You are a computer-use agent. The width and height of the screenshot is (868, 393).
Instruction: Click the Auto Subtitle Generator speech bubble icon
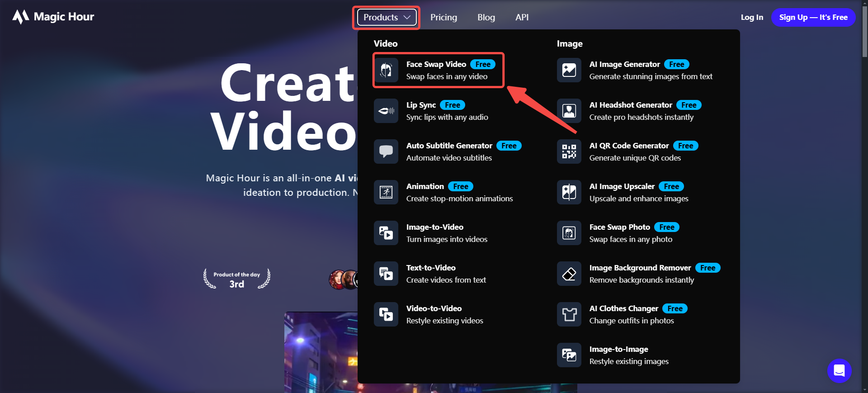pyautogui.click(x=386, y=152)
